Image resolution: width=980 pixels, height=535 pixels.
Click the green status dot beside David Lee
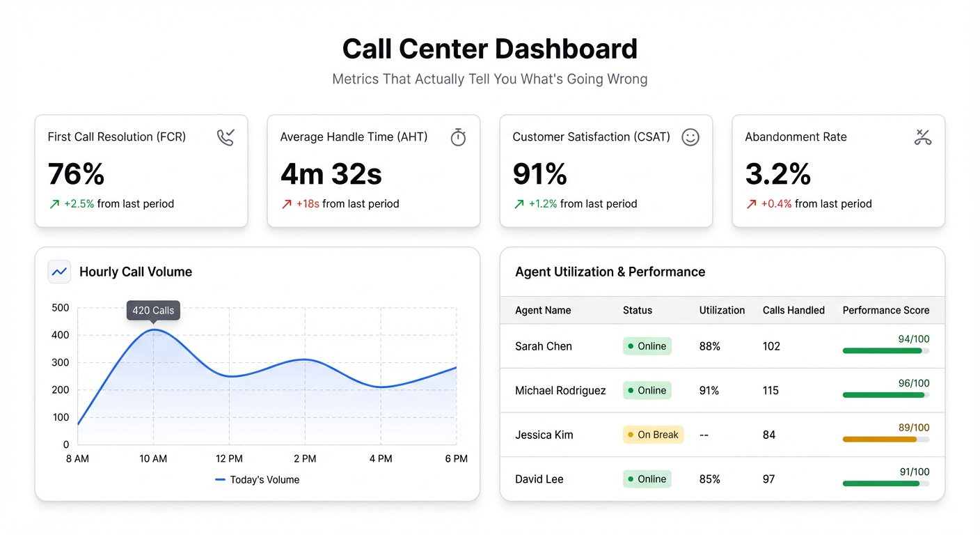632,479
